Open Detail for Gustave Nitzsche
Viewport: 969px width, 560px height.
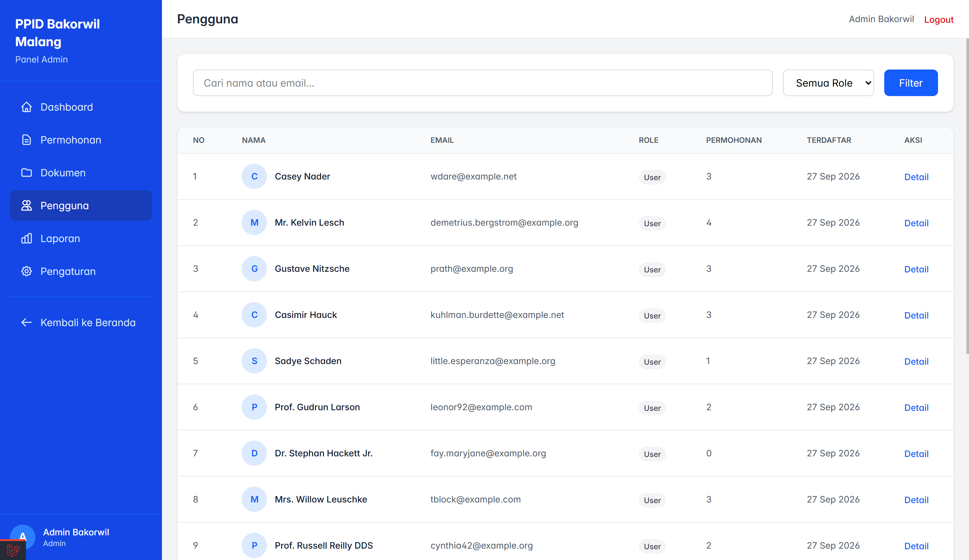pos(916,270)
